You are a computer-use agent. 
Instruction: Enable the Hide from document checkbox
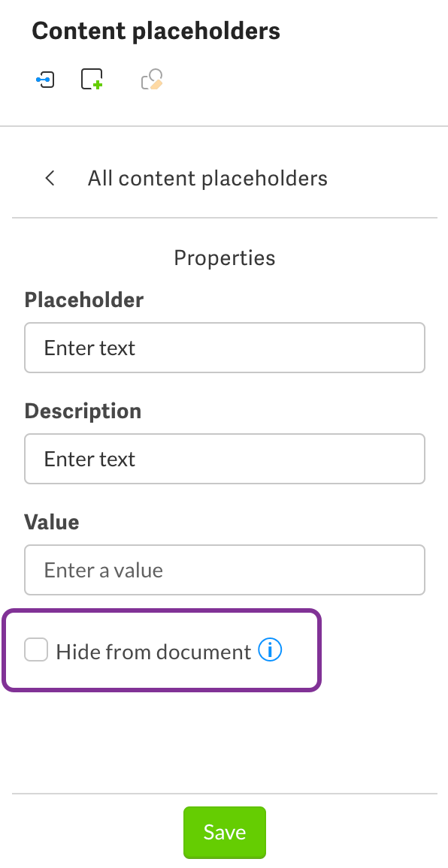tap(36, 650)
